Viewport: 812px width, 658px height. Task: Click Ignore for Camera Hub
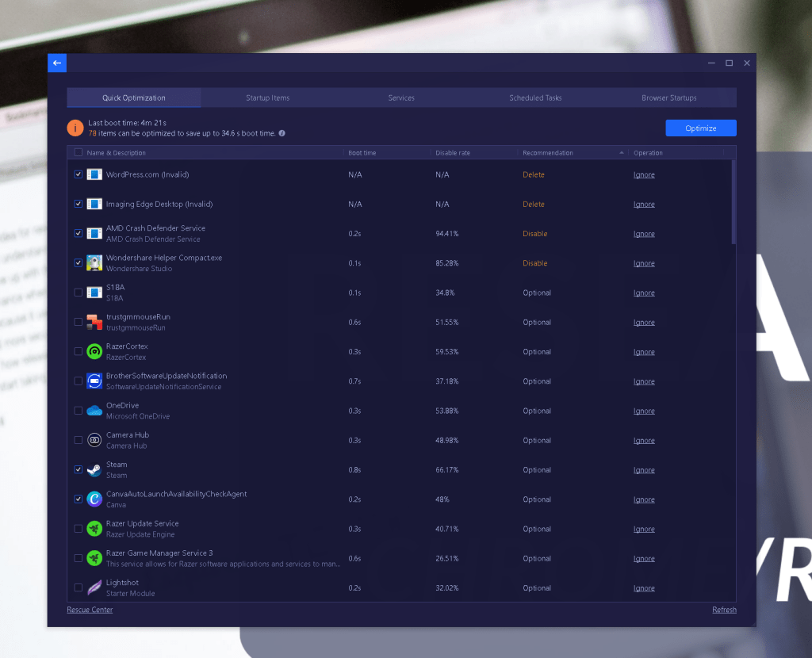point(644,441)
